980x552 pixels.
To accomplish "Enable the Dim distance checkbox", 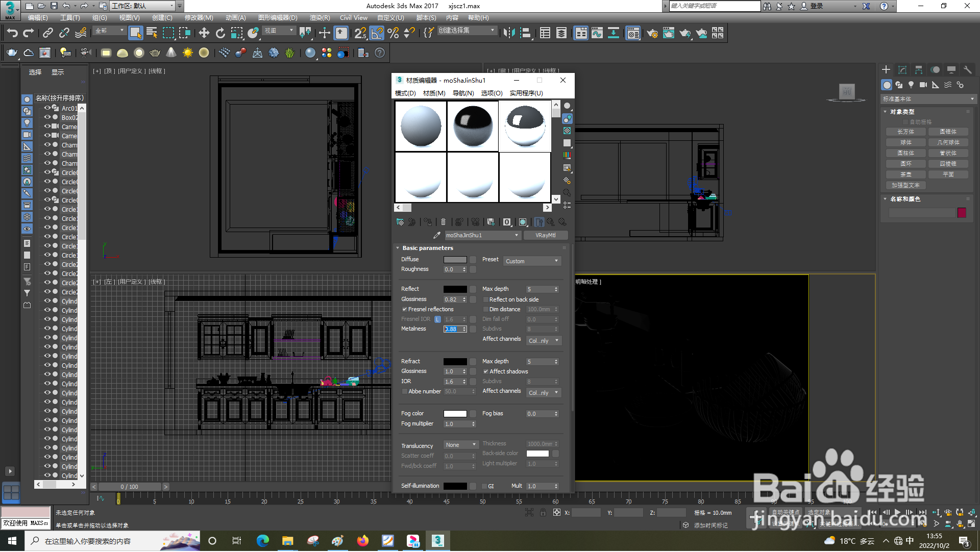I will [485, 310].
